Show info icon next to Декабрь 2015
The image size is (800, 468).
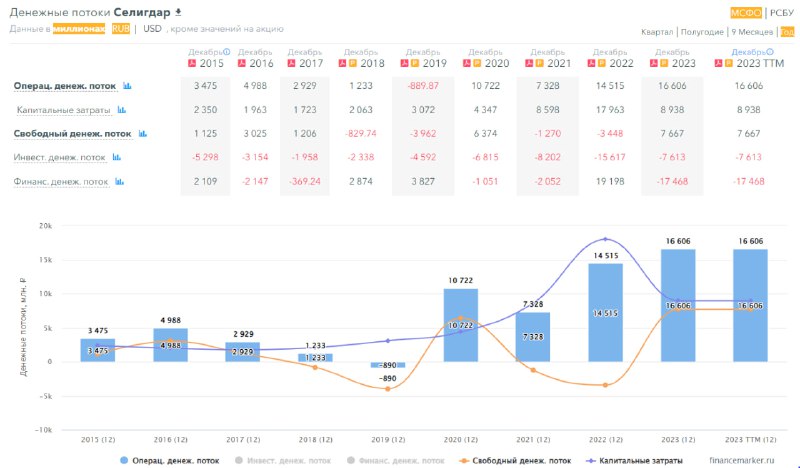tap(227, 52)
